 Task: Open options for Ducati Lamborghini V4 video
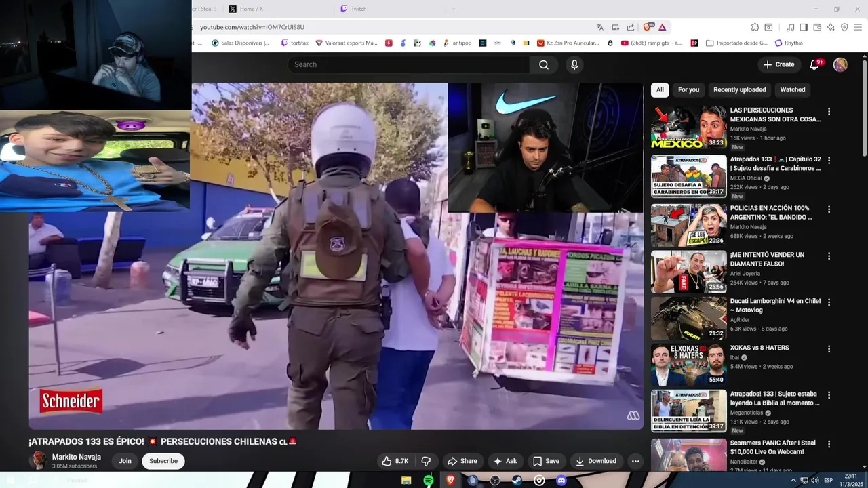[x=829, y=302]
